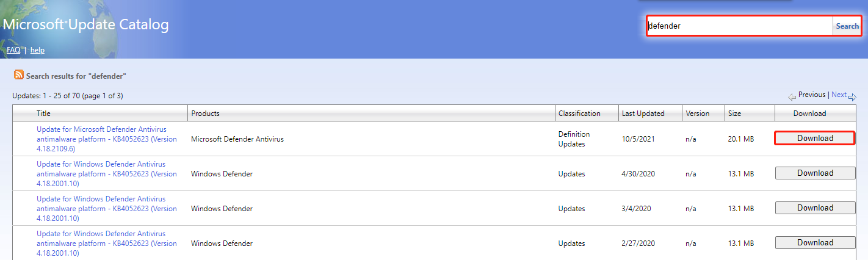Download the 2/27/2020 Windows Defender update
868x260 pixels.
pos(815,243)
